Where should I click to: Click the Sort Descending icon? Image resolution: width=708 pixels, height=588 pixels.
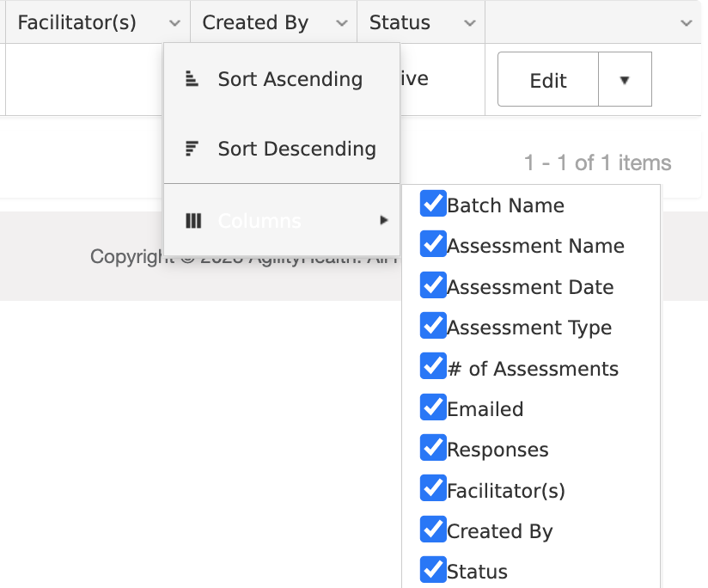point(192,149)
